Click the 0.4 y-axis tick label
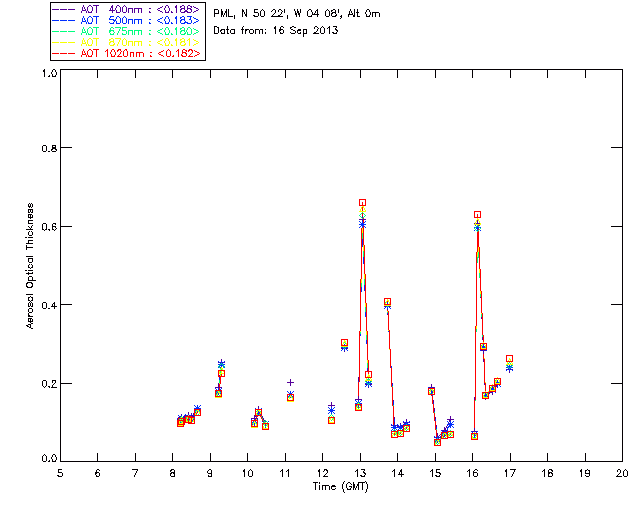The image size is (640, 512). 49,305
